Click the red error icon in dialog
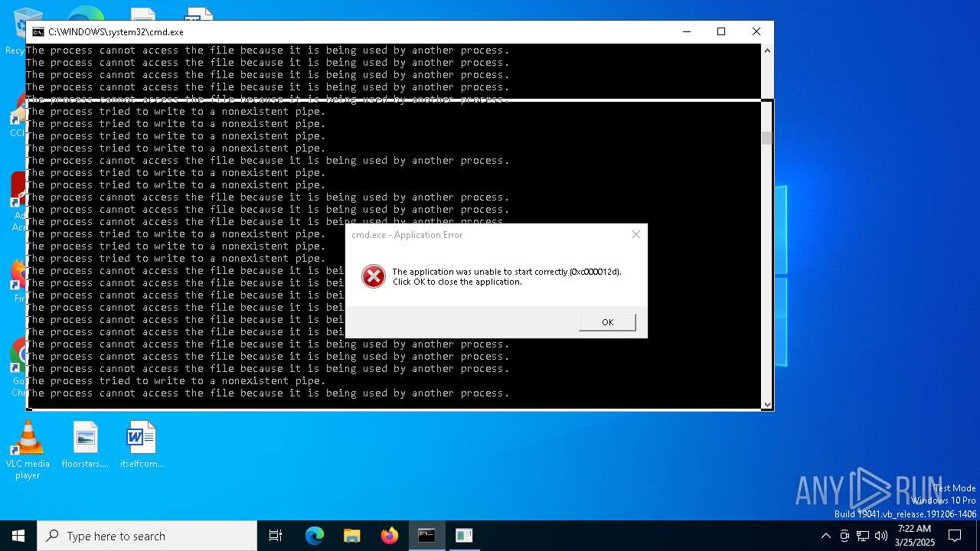 (374, 276)
